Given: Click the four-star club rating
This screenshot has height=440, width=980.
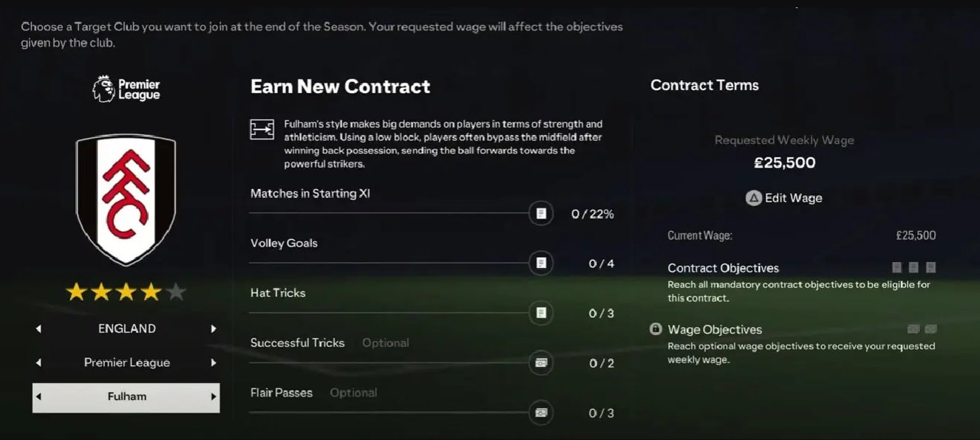Looking at the screenshot, I should tap(126, 292).
